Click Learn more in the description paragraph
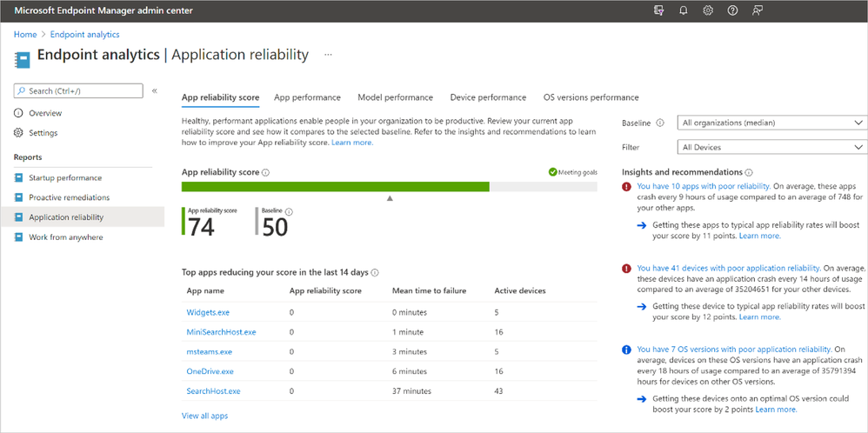Screen dimensions: 868x433 point(352,143)
